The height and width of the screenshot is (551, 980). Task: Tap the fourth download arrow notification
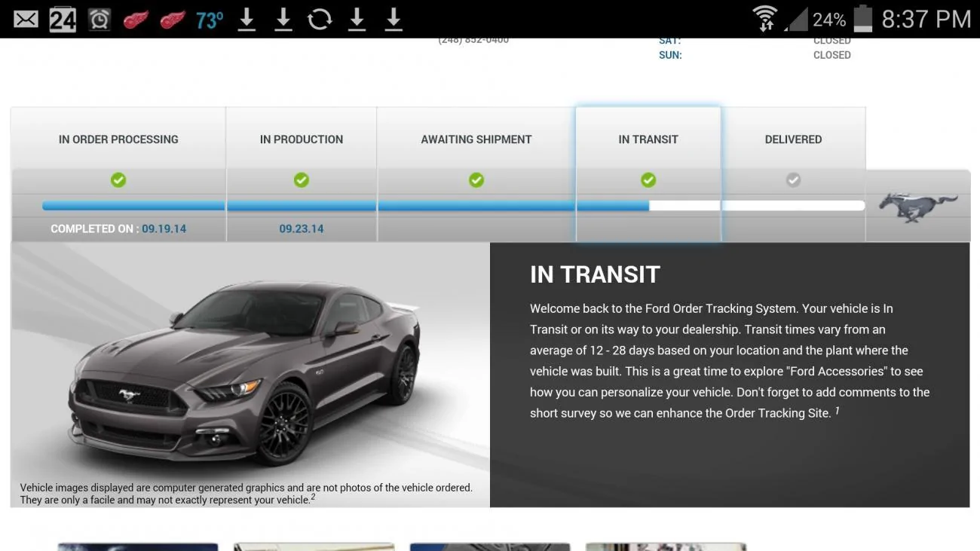394,19
